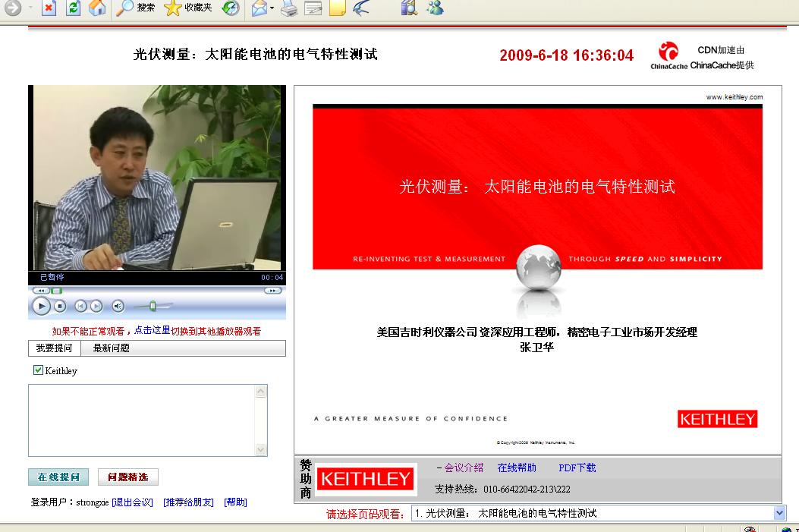Open the 问题精选 button

pyautogui.click(x=128, y=477)
